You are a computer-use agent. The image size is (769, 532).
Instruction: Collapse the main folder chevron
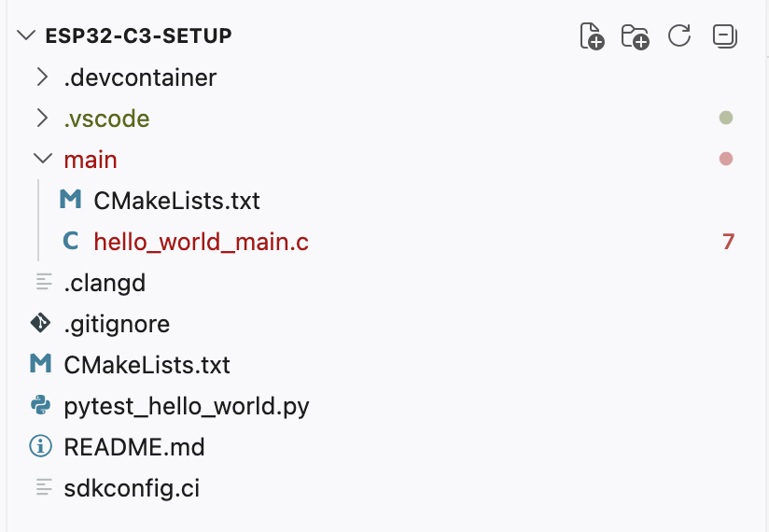click(x=41, y=160)
